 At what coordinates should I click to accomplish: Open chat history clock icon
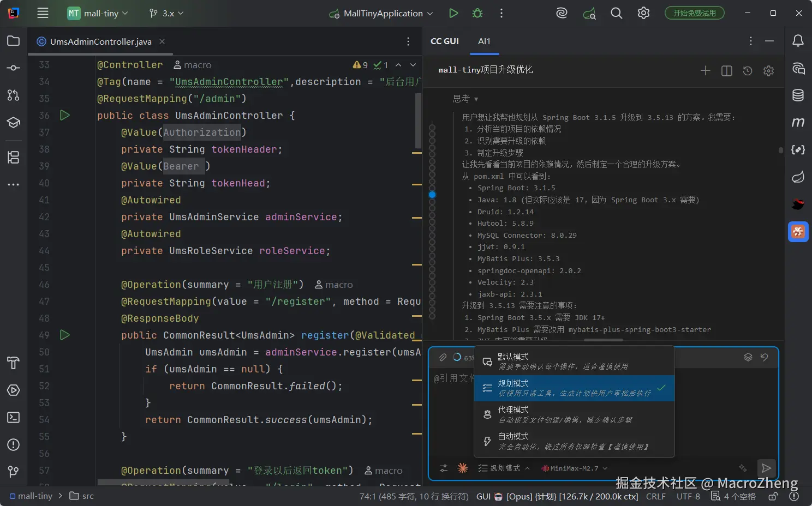coord(748,70)
